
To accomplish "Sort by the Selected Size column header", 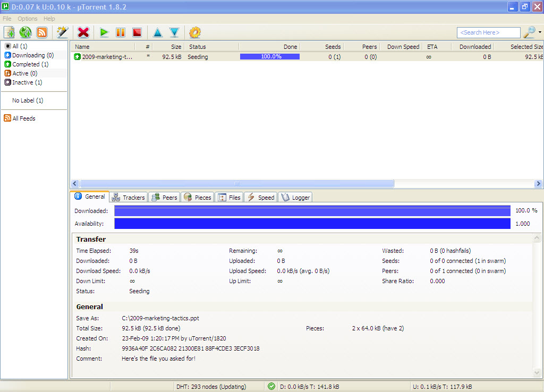I will [x=518, y=47].
